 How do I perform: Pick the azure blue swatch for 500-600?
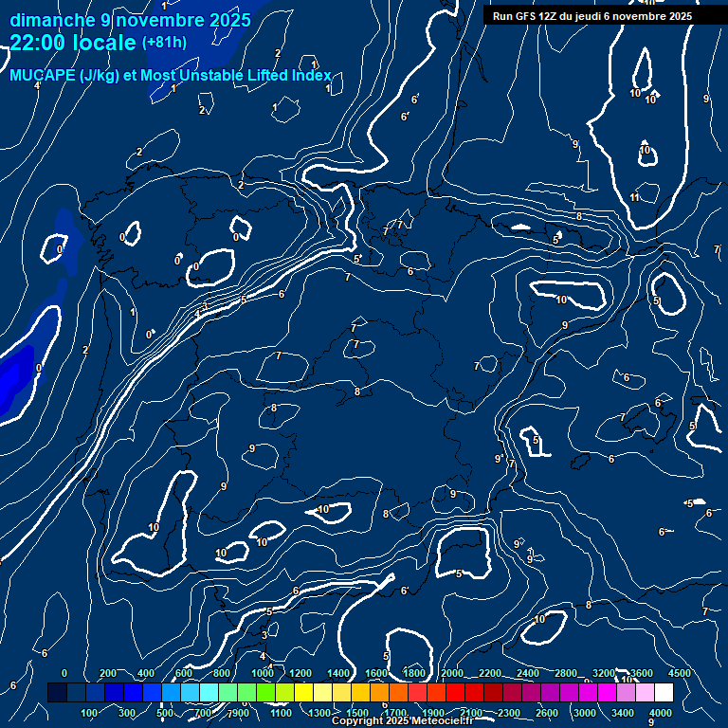pyautogui.click(x=171, y=692)
